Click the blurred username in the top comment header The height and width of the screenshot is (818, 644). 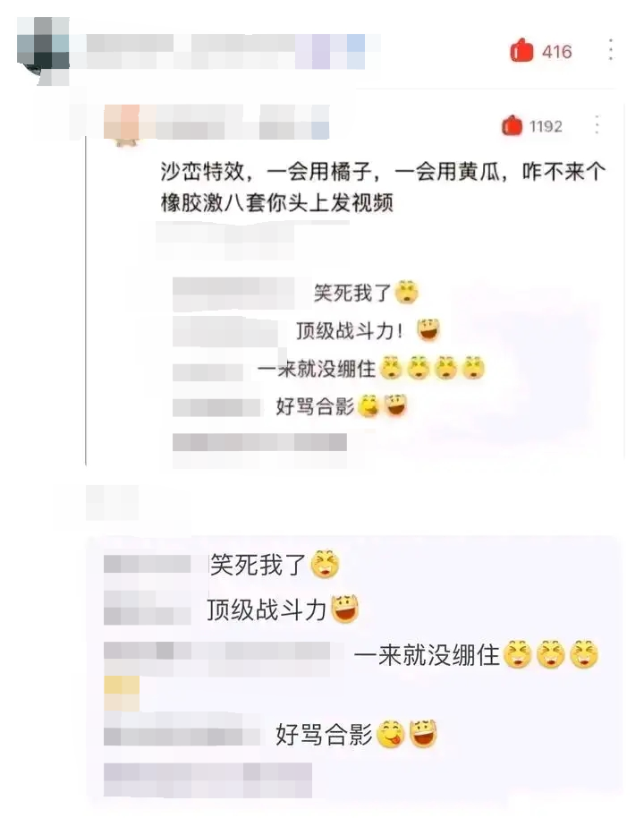click(x=225, y=51)
